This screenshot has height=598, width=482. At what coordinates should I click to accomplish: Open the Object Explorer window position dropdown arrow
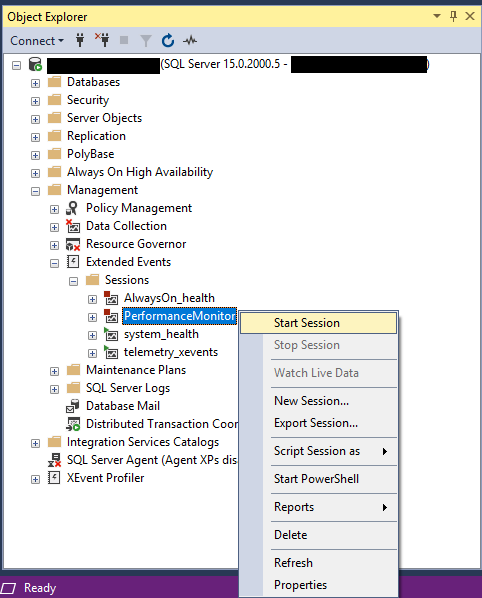(437, 16)
